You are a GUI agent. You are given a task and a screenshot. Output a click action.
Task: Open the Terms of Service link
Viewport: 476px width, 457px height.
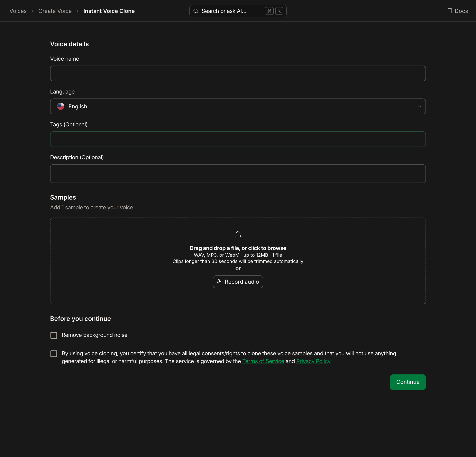pos(263,361)
